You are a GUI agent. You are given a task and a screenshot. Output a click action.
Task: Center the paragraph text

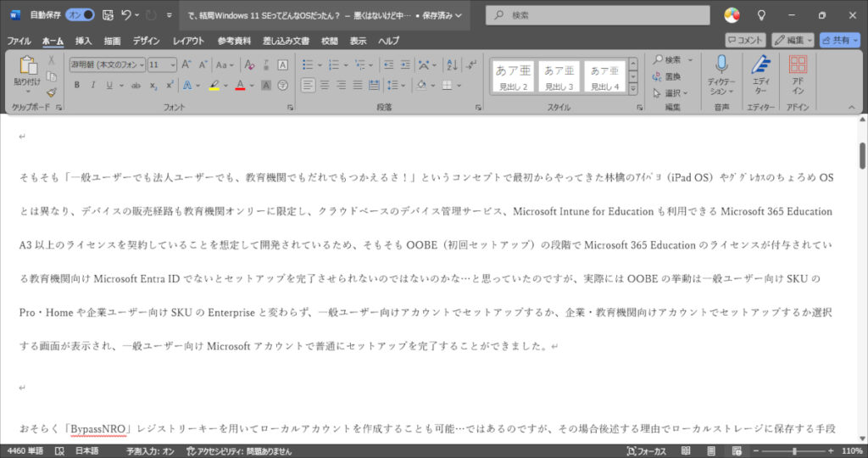325,86
